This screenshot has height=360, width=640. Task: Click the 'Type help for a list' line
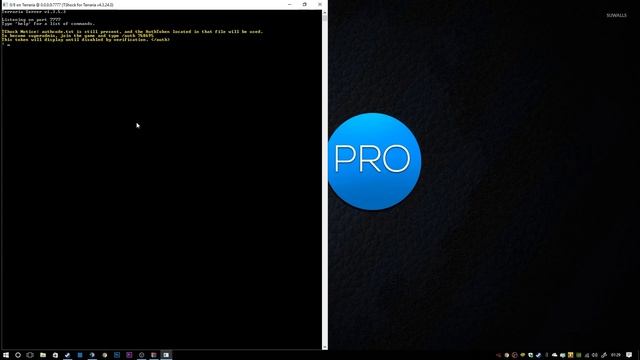[x=48, y=24]
